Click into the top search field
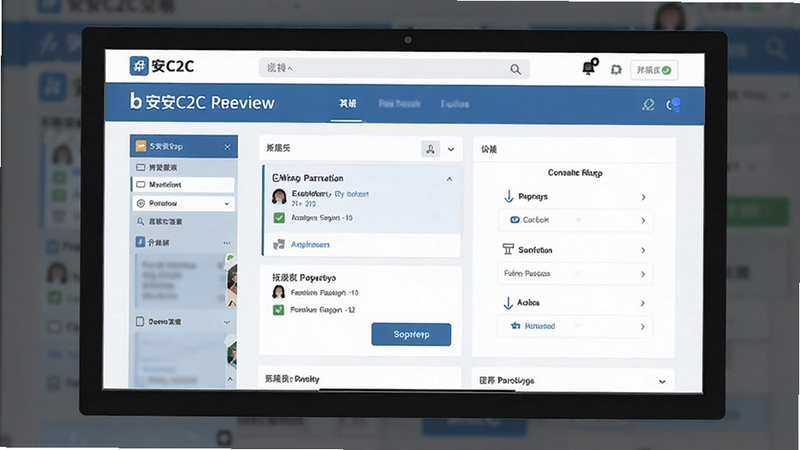The height and width of the screenshot is (450, 800). (394, 68)
